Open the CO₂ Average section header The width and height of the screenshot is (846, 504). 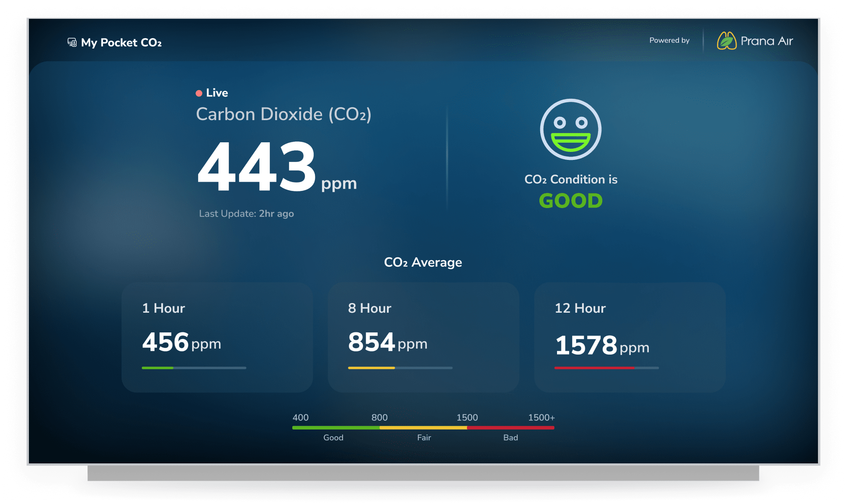tap(423, 262)
